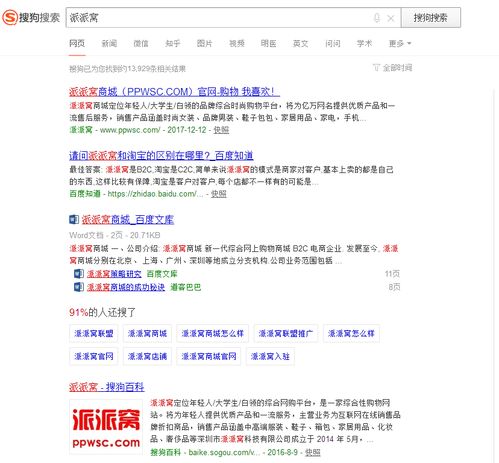The image size is (499, 463).
Task: Click related search 派派窝入驻
Action: (270, 356)
